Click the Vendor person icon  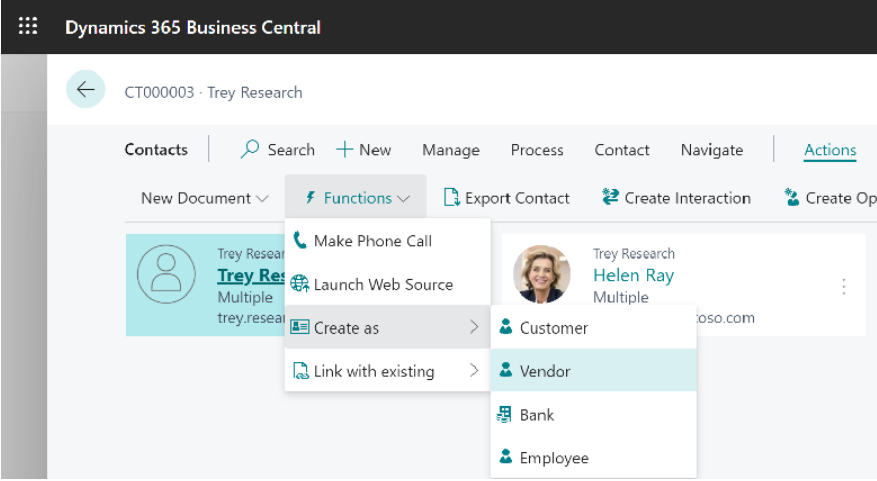pos(506,370)
